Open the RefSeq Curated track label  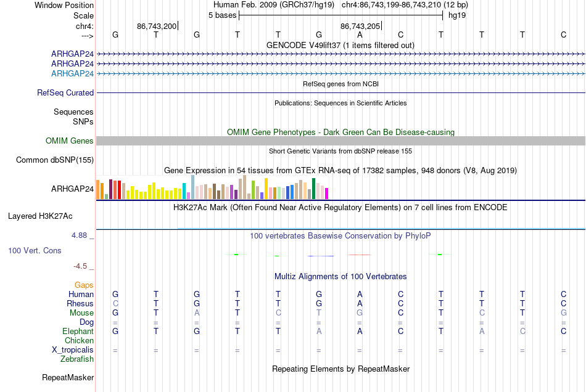[x=65, y=92]
